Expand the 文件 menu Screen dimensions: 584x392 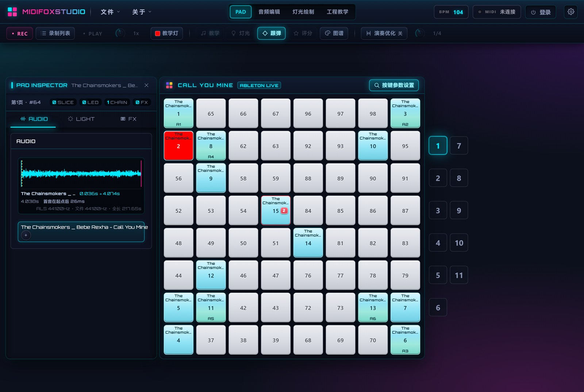[110, 12]
